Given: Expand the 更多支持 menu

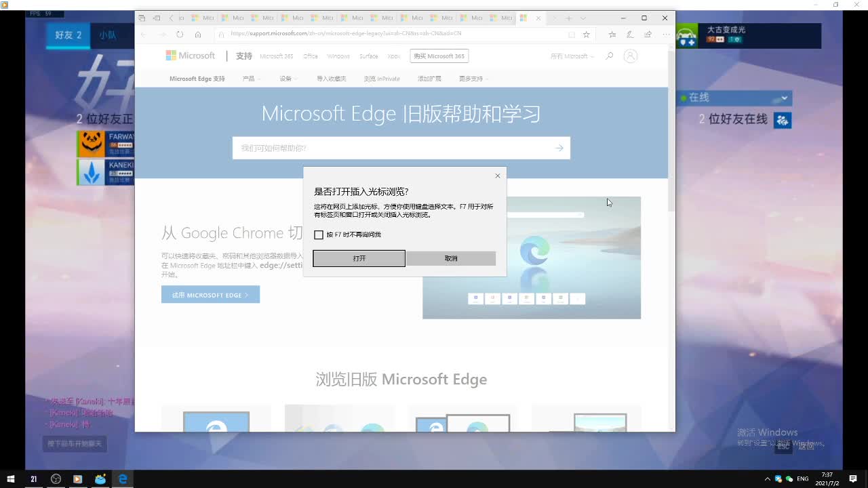Looking at the screenshot, I should coord(473,79).
